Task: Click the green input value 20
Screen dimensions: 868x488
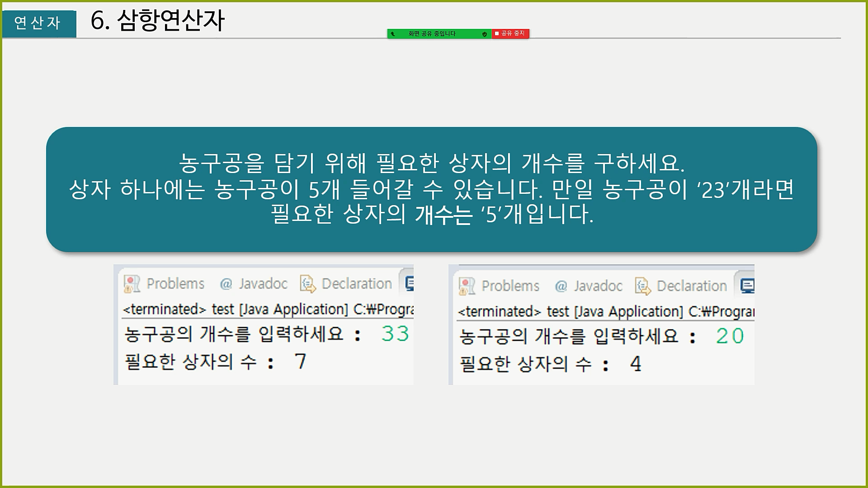Action: [730, 336]
